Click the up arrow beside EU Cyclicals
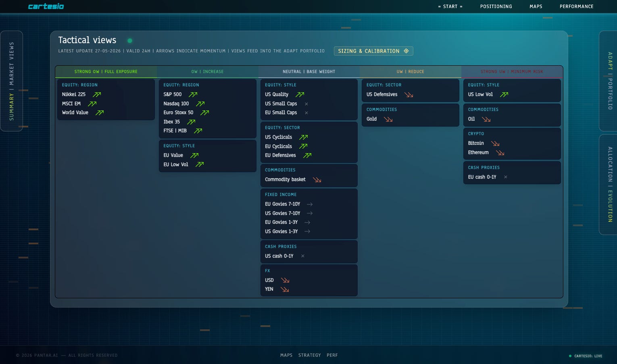 point(303,147)
